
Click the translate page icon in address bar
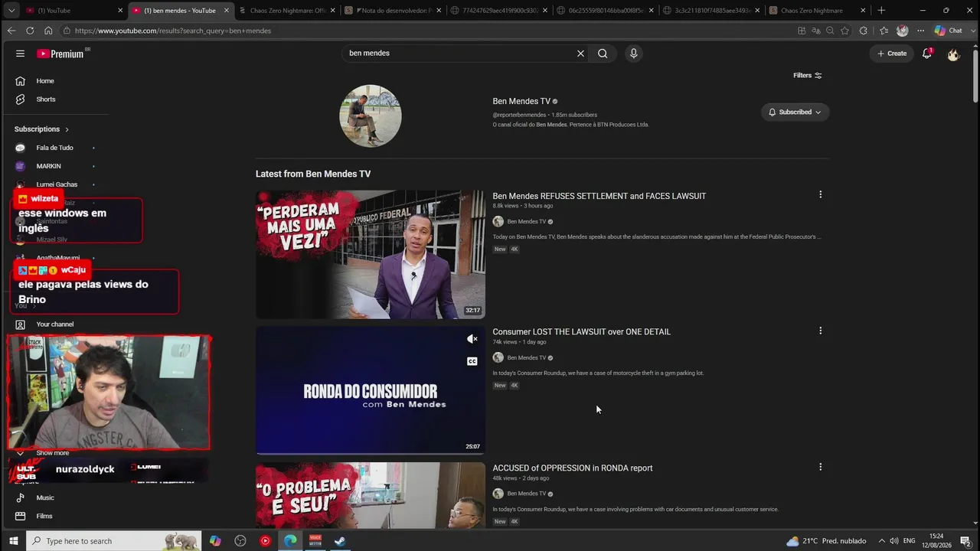click(815, 31)
